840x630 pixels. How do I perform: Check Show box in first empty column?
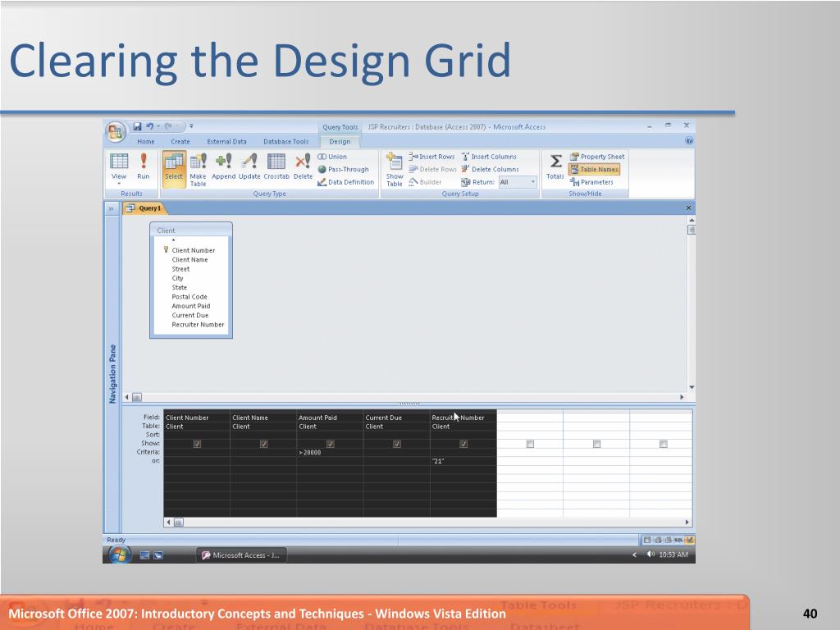click(x=531, y=444)
